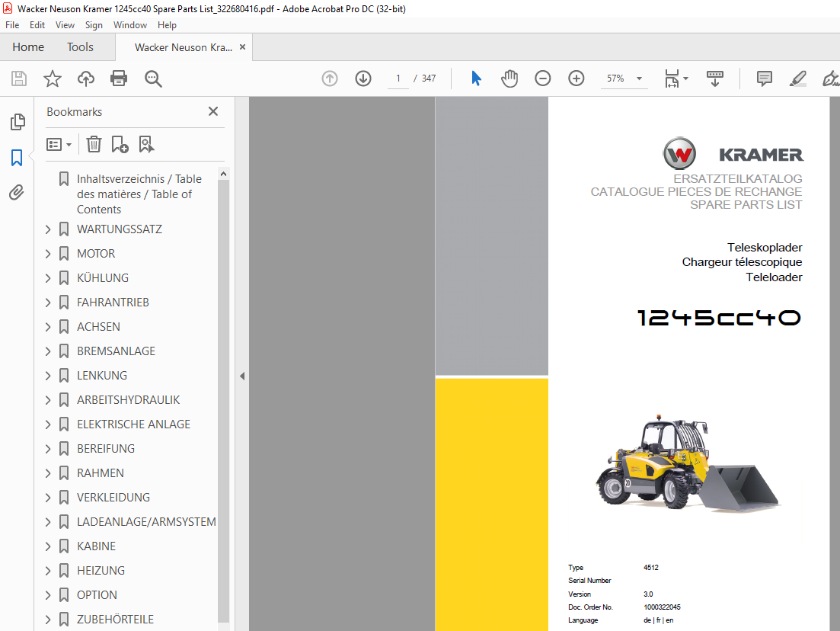Open the fit page options icon
The image size is (840, 631).
pyautogui.click(x=676, y=78)
